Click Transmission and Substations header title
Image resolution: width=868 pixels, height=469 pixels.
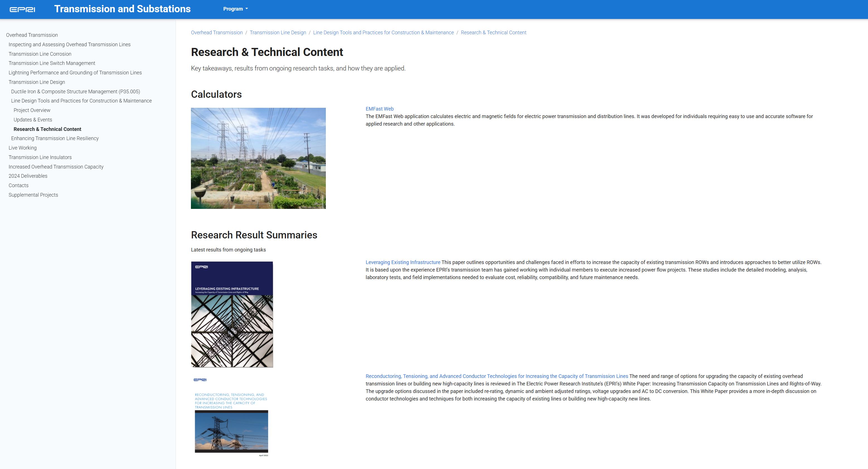coord(122,9)
